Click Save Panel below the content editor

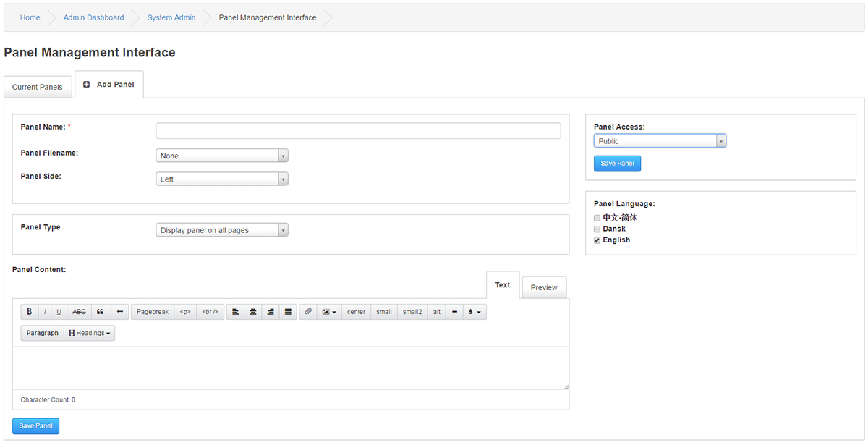click(35, 426)
